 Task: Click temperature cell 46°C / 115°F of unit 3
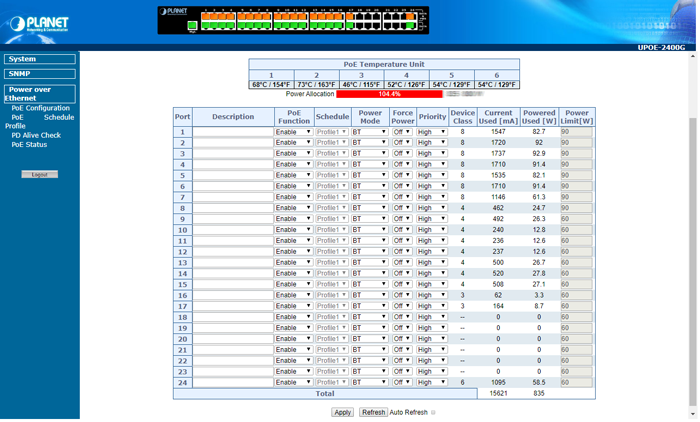[x=362, y=85]
